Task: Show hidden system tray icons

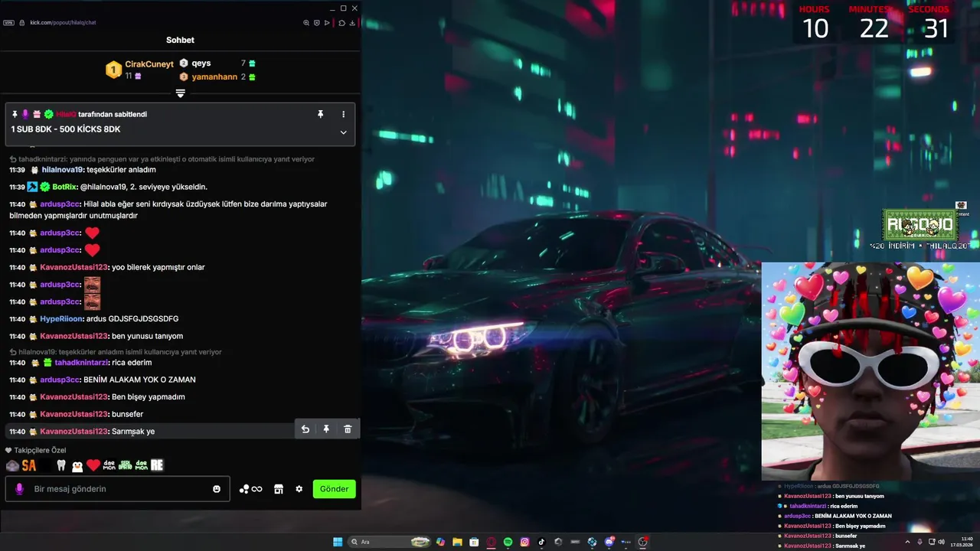Action: coord(907,542)
